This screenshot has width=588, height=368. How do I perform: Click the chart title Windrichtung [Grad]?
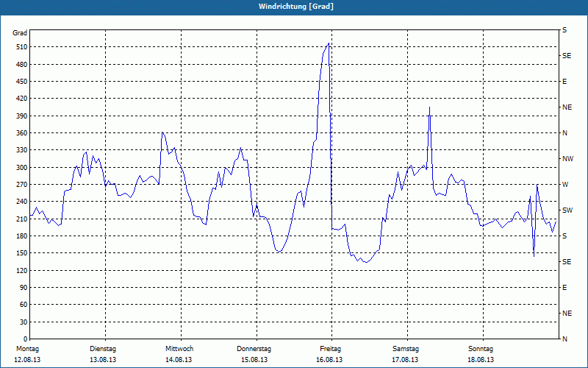[296, 7]
